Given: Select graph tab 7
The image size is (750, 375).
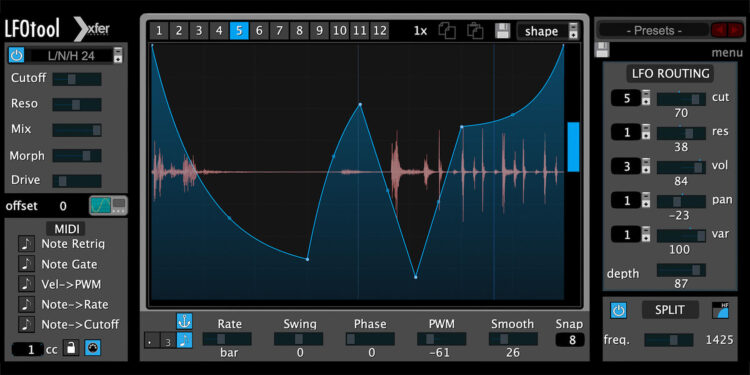Looking at the screenshot, I should click(x=279, y=31).
